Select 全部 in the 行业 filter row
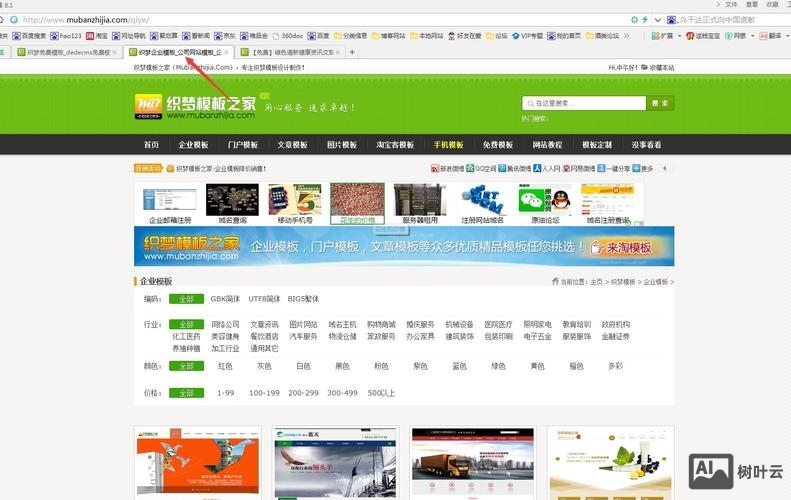Image resolution: width=791 pixels, height=500 pixels. (186, 324)
